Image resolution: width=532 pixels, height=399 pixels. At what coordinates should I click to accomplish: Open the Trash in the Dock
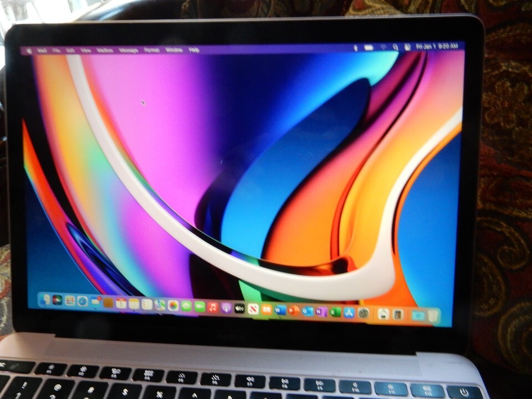433,316
